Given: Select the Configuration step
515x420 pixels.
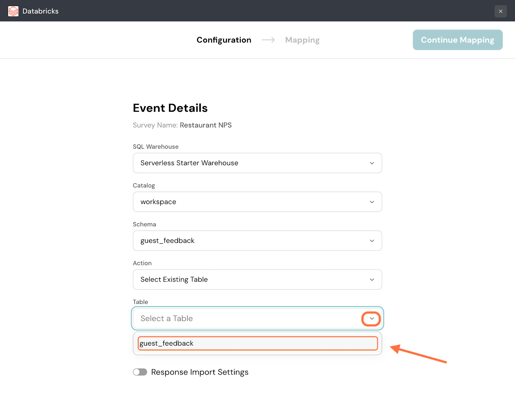Looking at the screenshot, I should coord(224,40).
